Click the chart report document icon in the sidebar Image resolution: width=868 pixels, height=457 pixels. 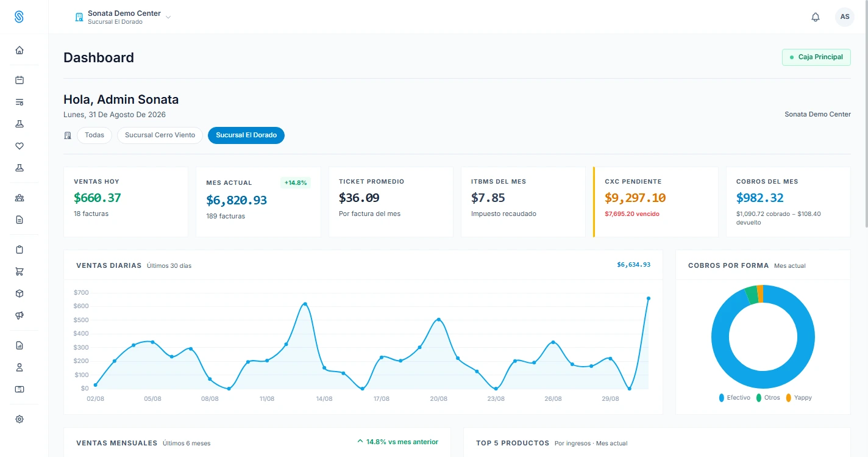20,345
